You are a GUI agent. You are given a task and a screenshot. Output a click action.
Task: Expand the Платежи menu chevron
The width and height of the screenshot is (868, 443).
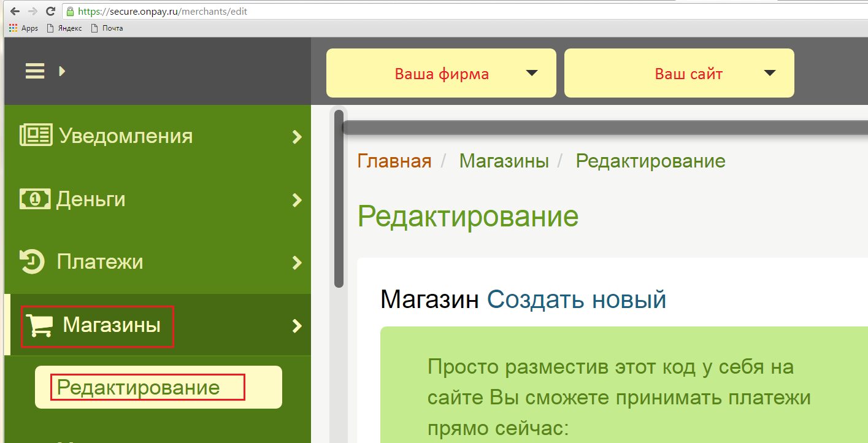point(297,263)
